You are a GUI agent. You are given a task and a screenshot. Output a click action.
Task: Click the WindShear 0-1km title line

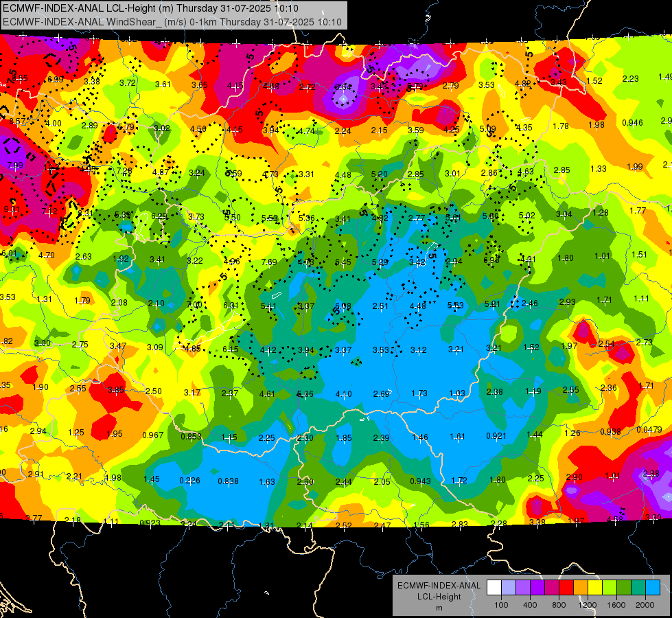(172, 22)
